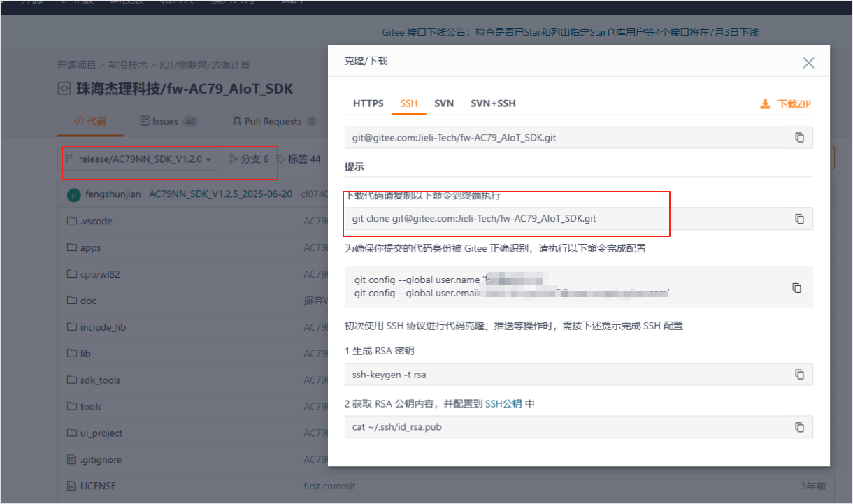Open the SVN tab
The height and width of the screenshot is (504, 853).
click(x=444, y=103)
